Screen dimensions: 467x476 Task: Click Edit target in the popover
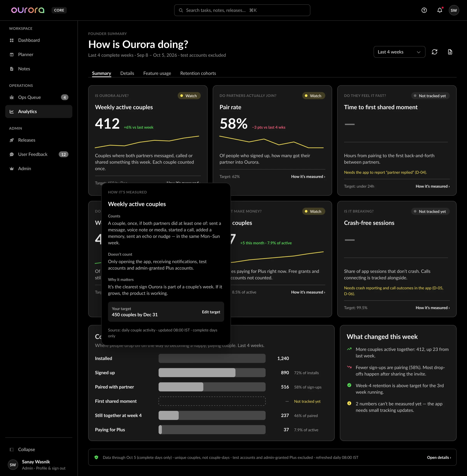coord(211,312)
